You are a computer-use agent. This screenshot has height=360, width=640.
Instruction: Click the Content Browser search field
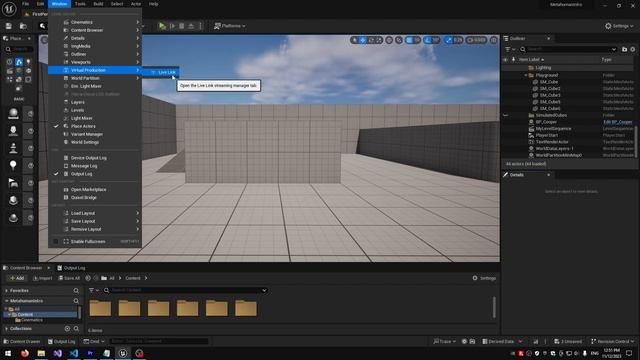click(186, 290)
